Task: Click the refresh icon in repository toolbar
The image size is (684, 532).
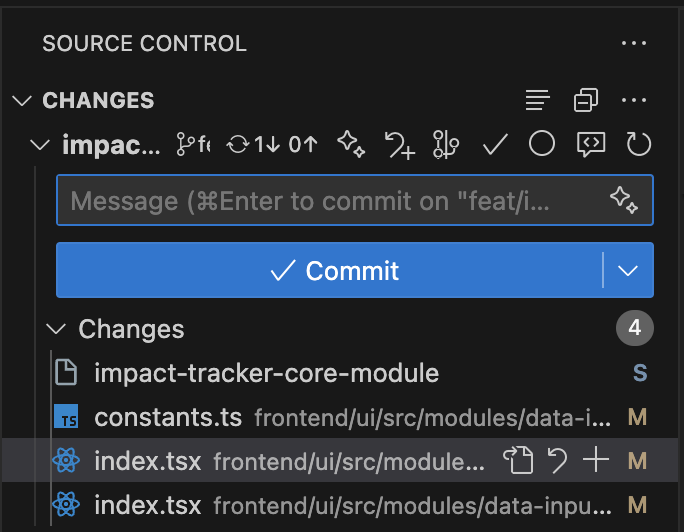Action: (x=639, y=145)
